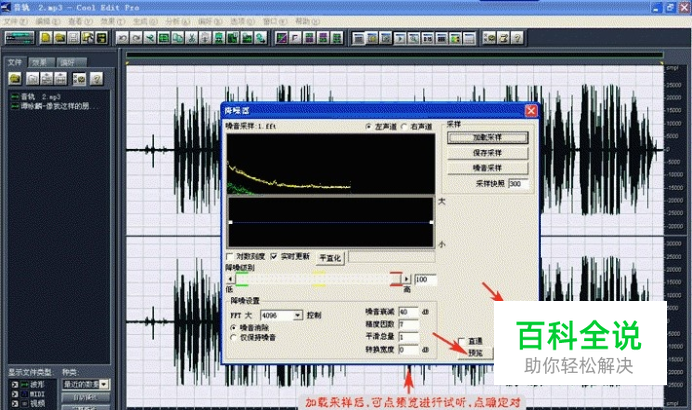Viewport: 692px width, 410px height.
Task: Click the Open file folder toolbar icon
Action: [60, 38]
